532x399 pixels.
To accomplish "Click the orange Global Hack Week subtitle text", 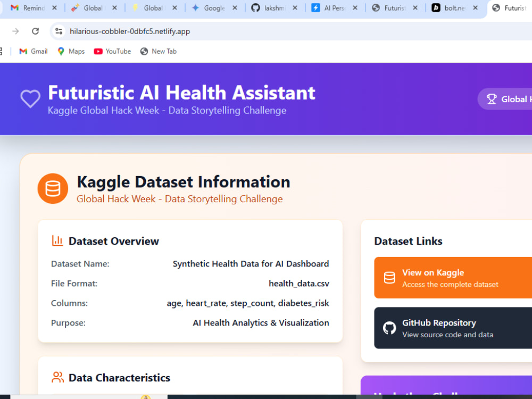I will point(179,199).
